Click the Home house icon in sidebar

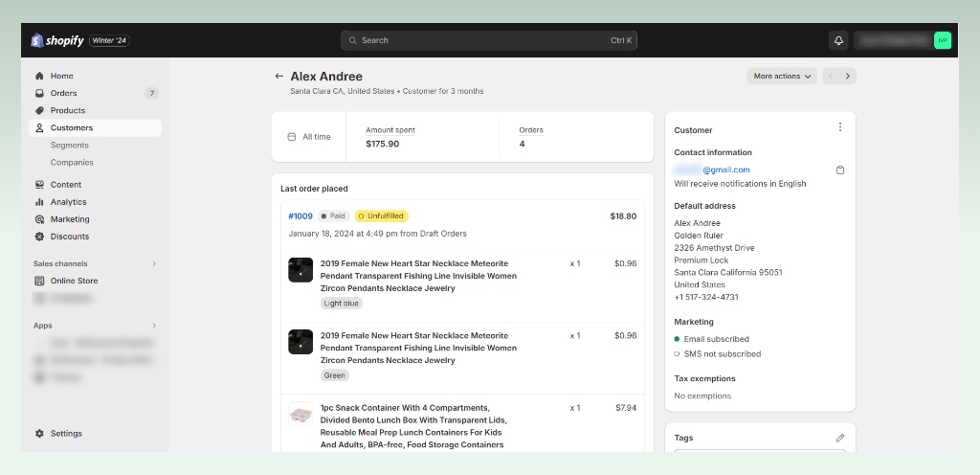point(39,76)
